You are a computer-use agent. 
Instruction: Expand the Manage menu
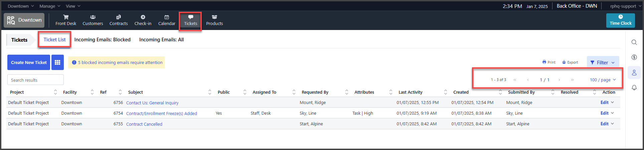coord(50,6)
